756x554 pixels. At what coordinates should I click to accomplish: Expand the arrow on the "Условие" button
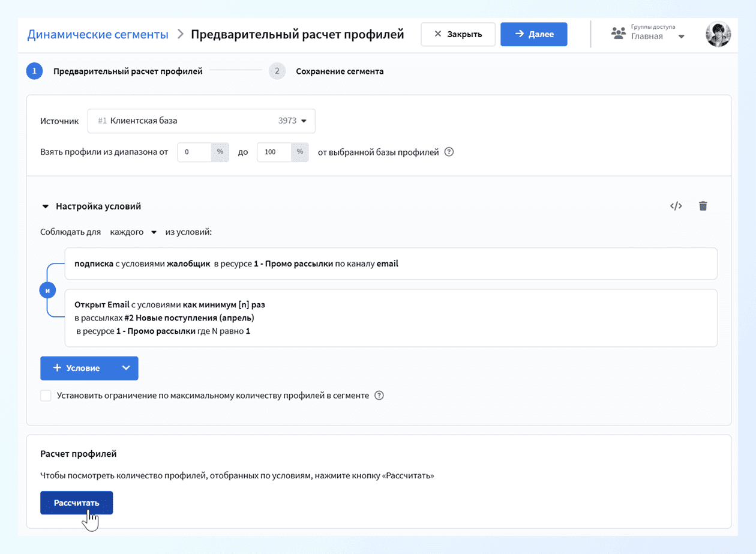(126, 368)
